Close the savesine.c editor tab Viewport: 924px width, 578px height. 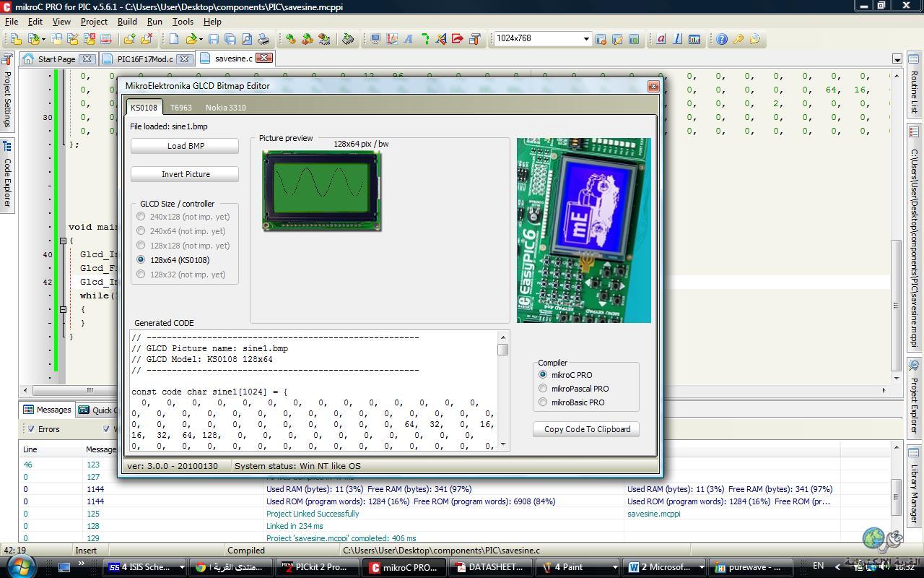263,58
